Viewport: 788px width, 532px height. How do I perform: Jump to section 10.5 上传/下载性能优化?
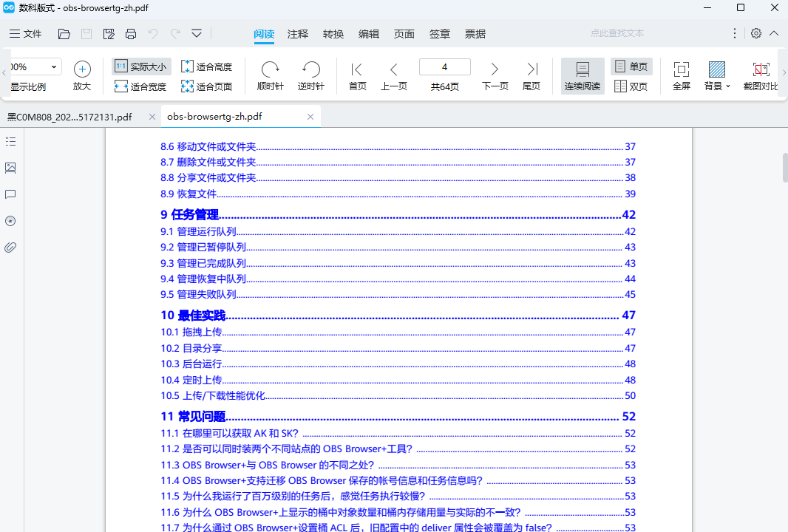click(213, 395)
